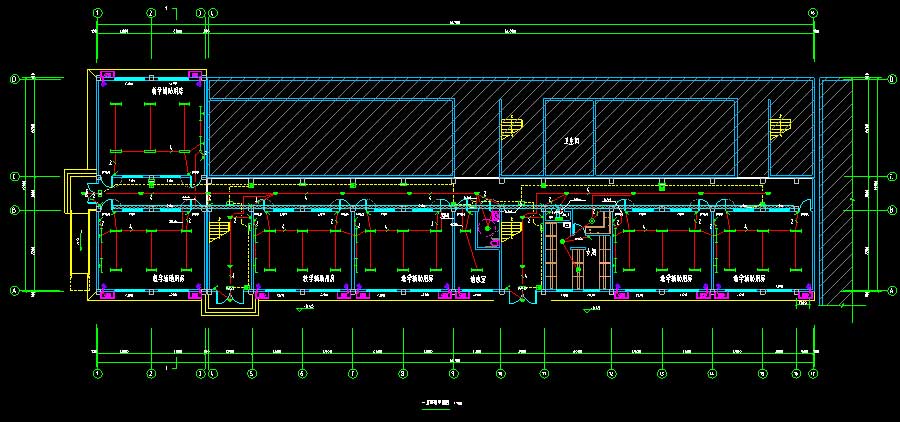Click grid bubble 8 in the bottom axis row
The image size is (900, 422).
tap(404, 373)
